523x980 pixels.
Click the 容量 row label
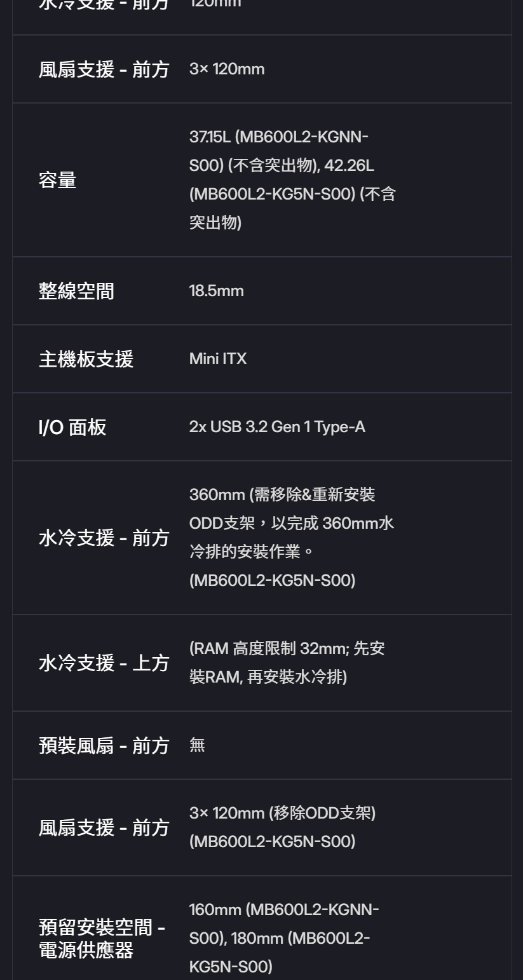[57, 180]
